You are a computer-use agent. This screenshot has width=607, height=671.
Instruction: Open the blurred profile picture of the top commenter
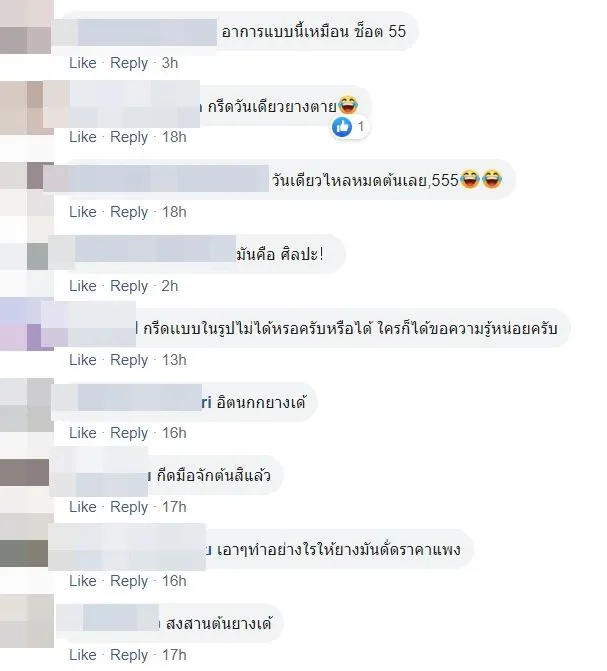tap(26, 27)
